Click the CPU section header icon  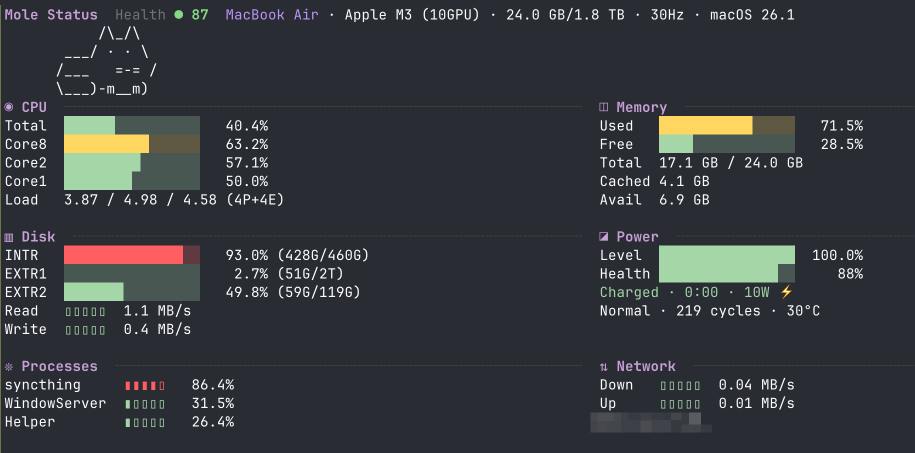(x=9, y=107)
